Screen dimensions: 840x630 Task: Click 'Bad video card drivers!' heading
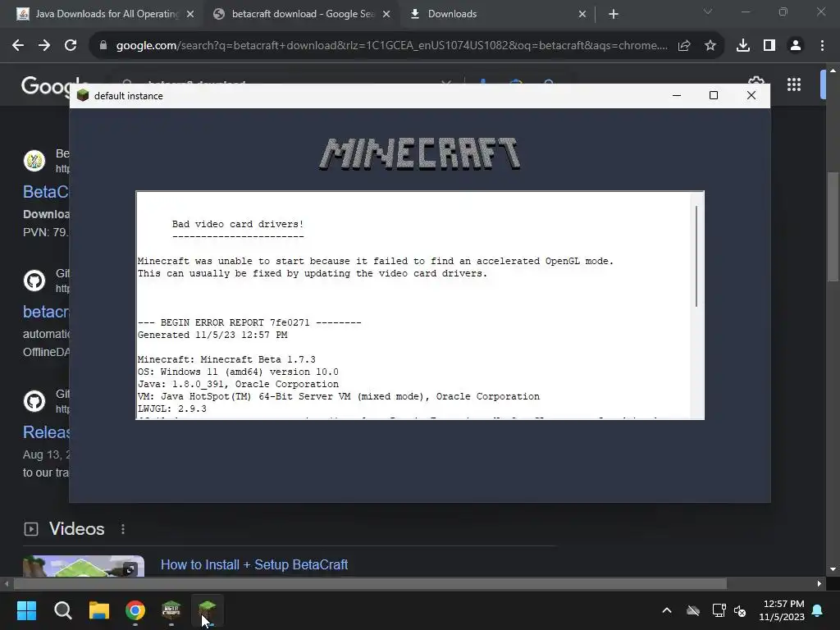pyautogui.click(x=238, y=225)
